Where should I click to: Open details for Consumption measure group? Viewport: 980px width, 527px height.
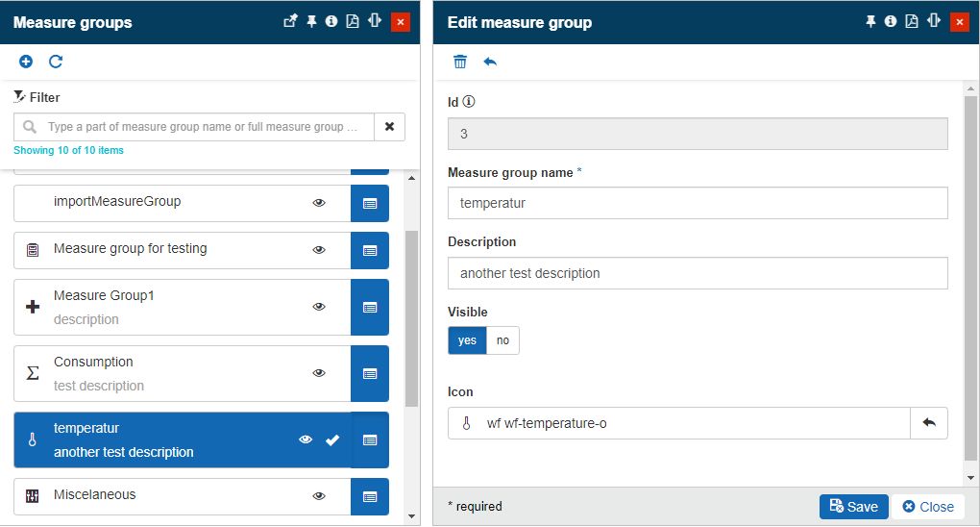pyautogui.click(x=370, y=373)
